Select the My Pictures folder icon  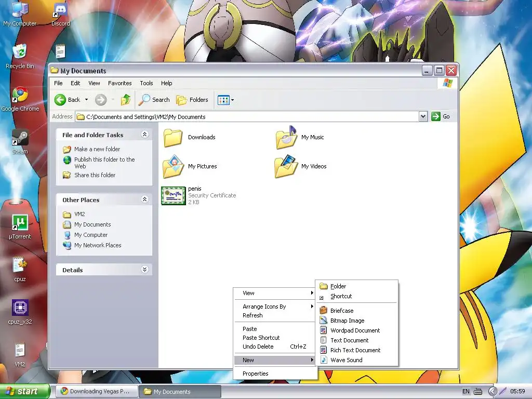[173, 166]
